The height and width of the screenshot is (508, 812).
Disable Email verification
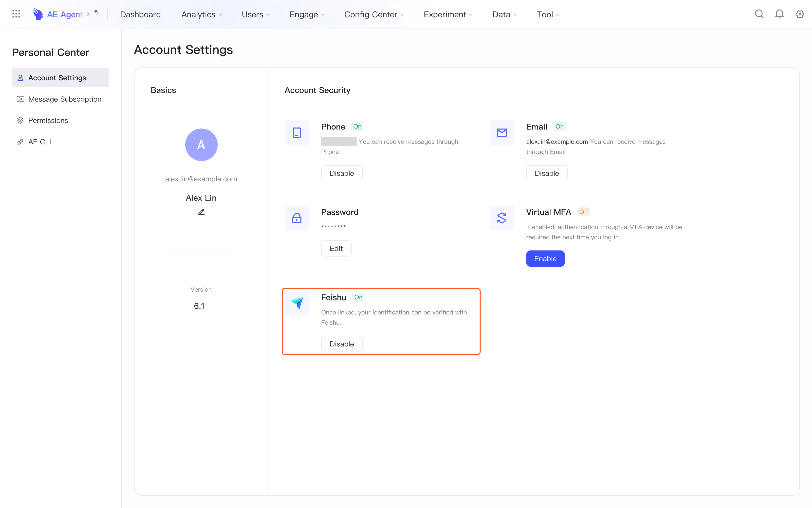click(547, 173)
